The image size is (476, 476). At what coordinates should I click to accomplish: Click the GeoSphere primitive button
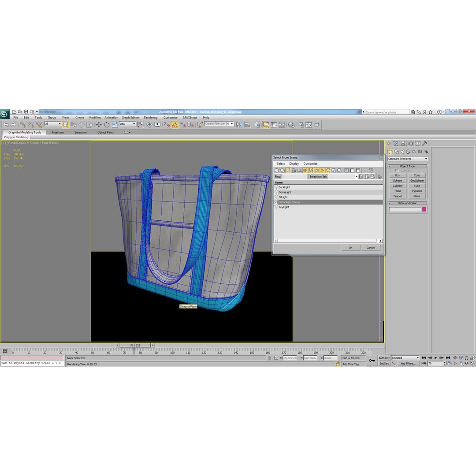tap(417, 180)
